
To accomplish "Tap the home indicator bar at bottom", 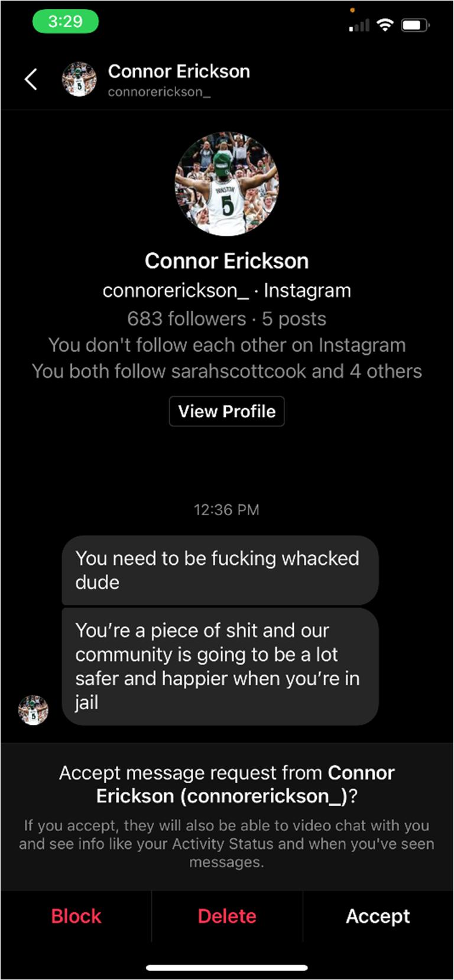I will coord(227,968).
